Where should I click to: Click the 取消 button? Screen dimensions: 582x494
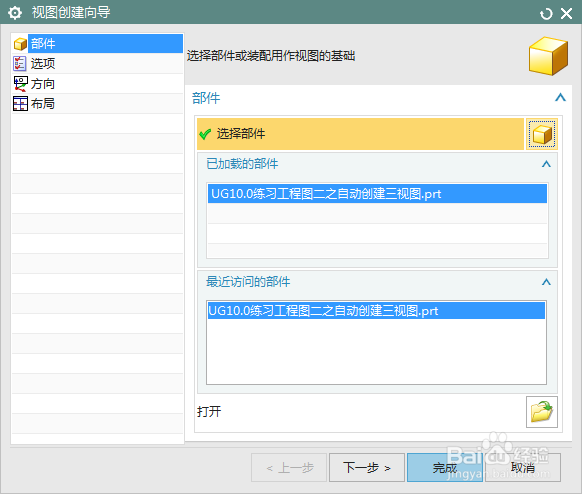[x=523, y=467]
